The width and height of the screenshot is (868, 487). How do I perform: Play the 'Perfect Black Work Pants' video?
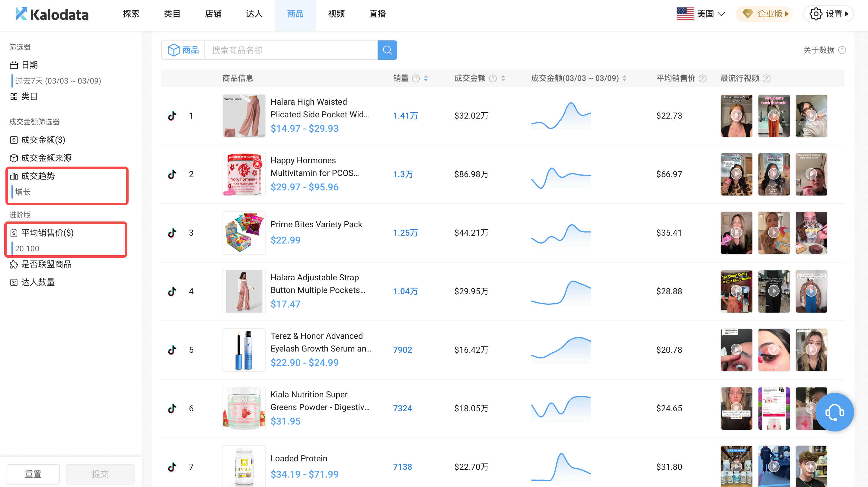point(736,116)
